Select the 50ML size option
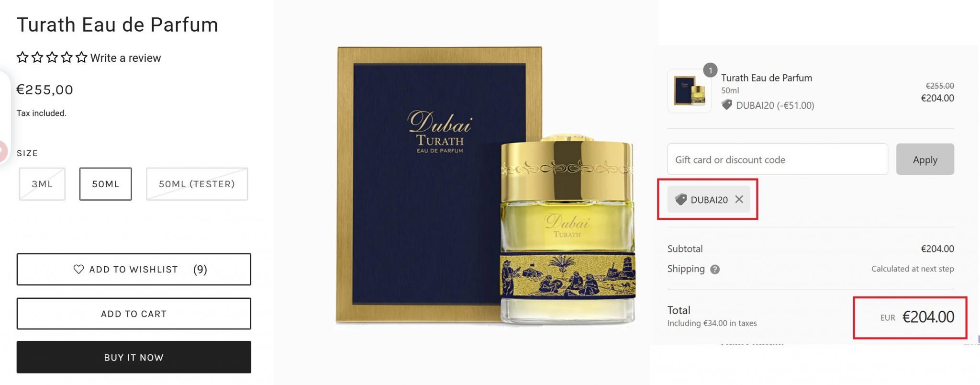 105,184
